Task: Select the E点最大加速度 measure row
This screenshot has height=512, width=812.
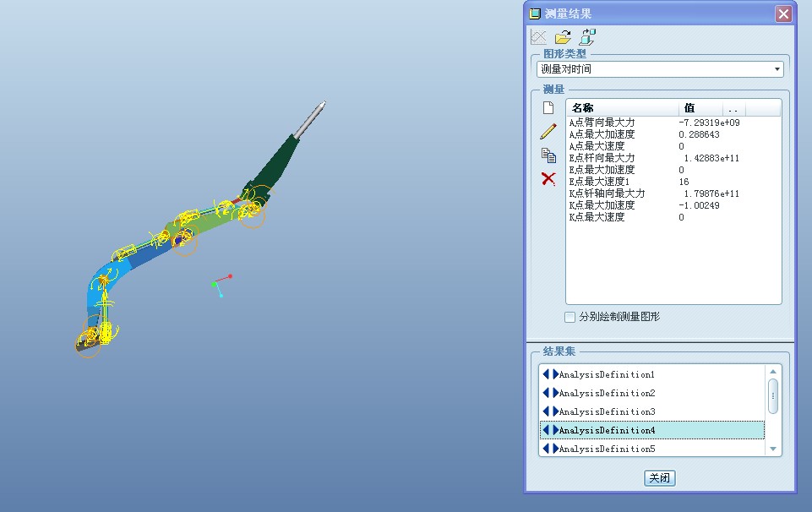Action: pyautogui.click(x=673, y=170)
